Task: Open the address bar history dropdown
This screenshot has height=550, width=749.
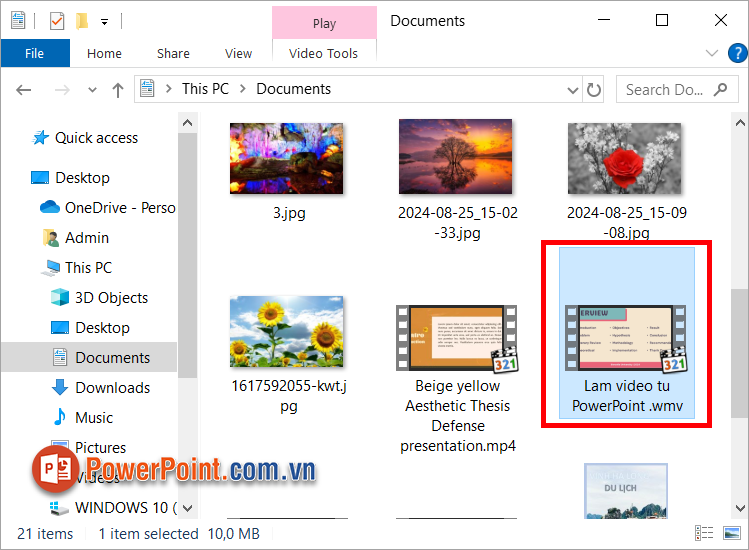Action: pyautogui.click(x=572, y=90)
